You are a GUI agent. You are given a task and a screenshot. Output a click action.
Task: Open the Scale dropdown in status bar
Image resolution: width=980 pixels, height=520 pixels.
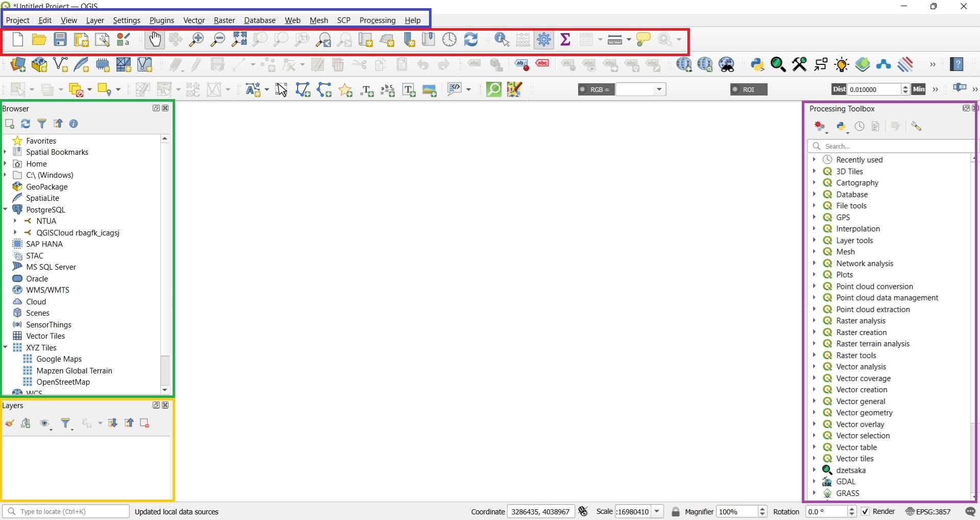657,511
